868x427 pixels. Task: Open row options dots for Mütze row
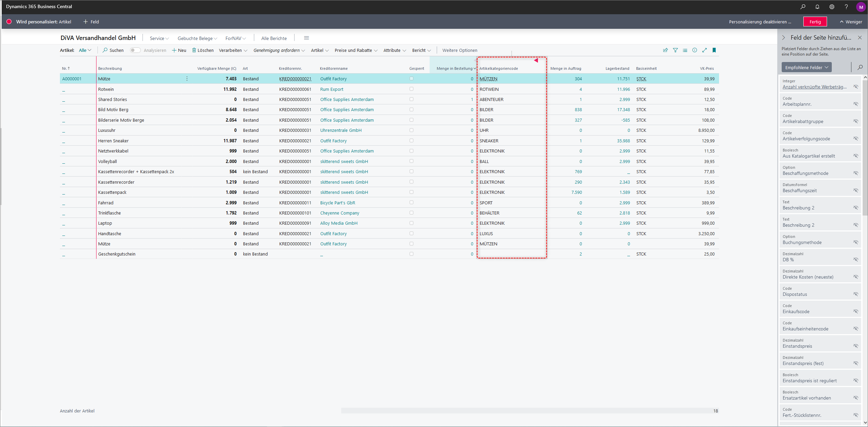coord(187,79)
